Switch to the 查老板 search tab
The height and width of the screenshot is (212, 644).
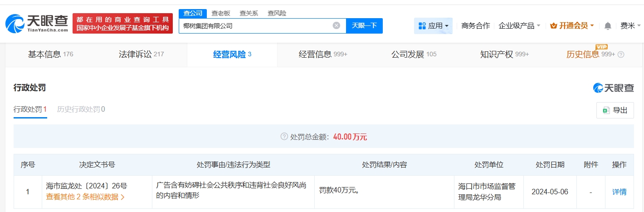click(221, 13)
